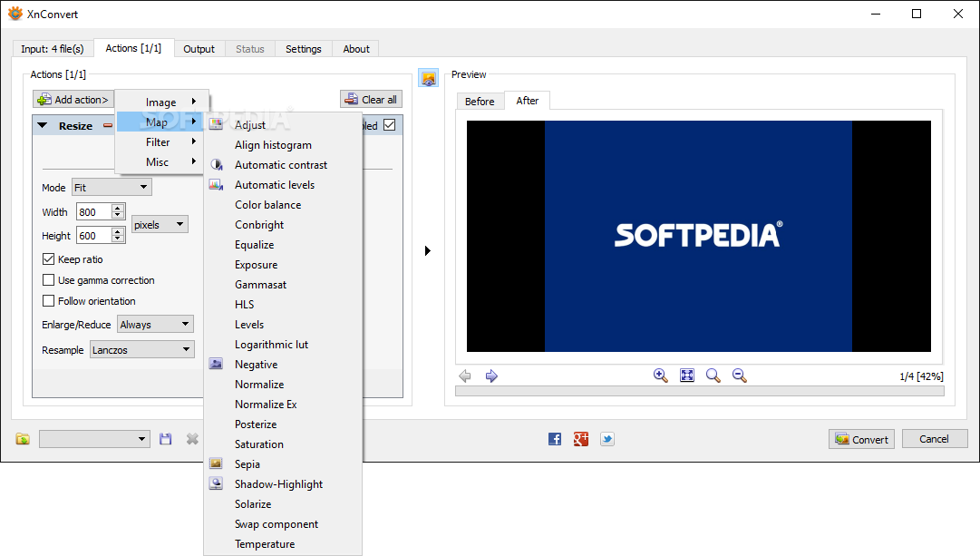The image size is (980, 556).
Task: Click the Add action button
Action: [x=73, y=100]
